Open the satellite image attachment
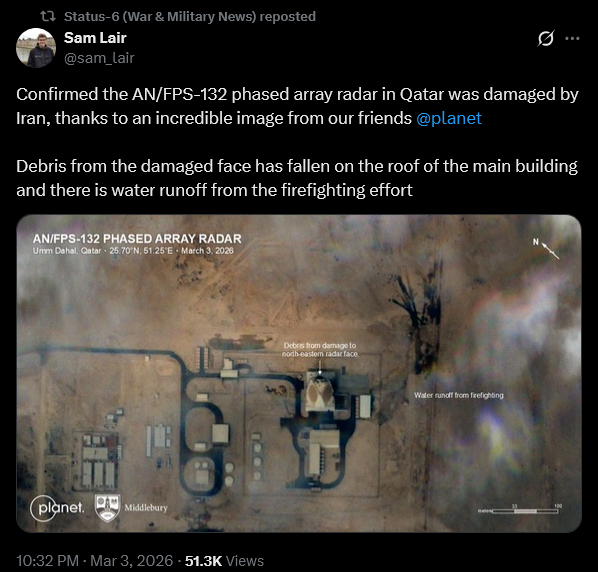Viewport: 598px width, 572px height. click(299, 373)
